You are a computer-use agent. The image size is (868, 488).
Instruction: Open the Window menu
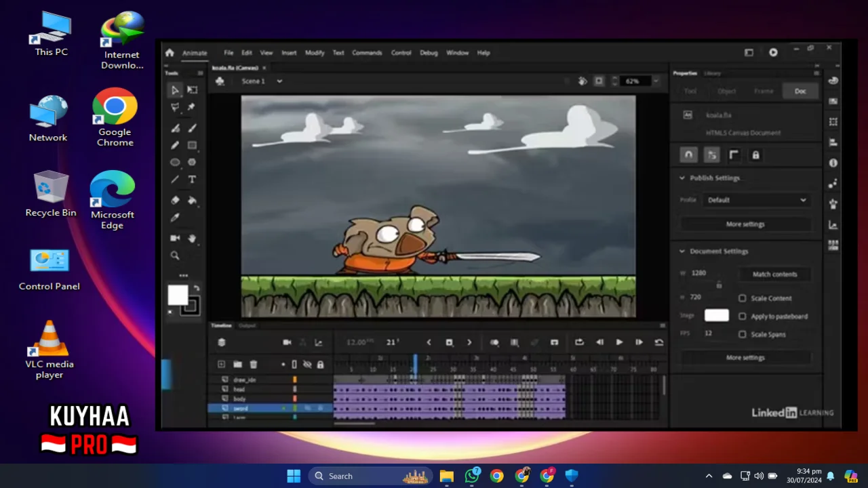click(x=457, y=53)
